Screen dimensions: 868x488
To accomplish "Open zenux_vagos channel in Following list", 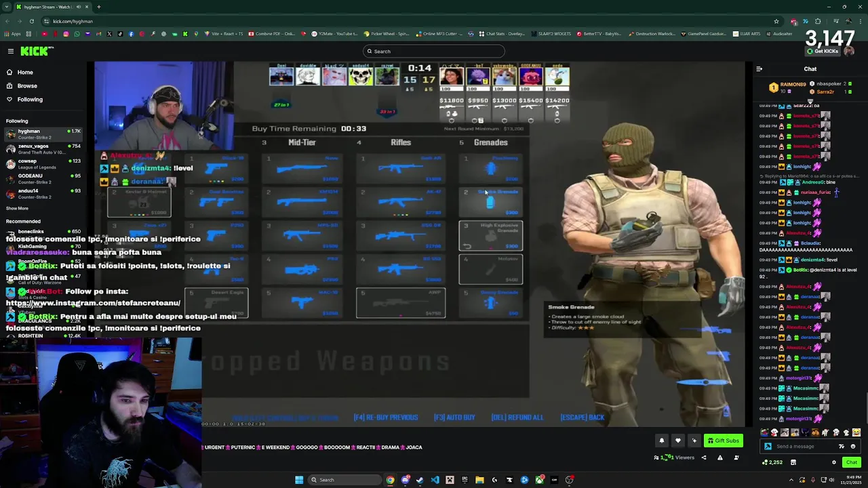I will click(43, 149).
